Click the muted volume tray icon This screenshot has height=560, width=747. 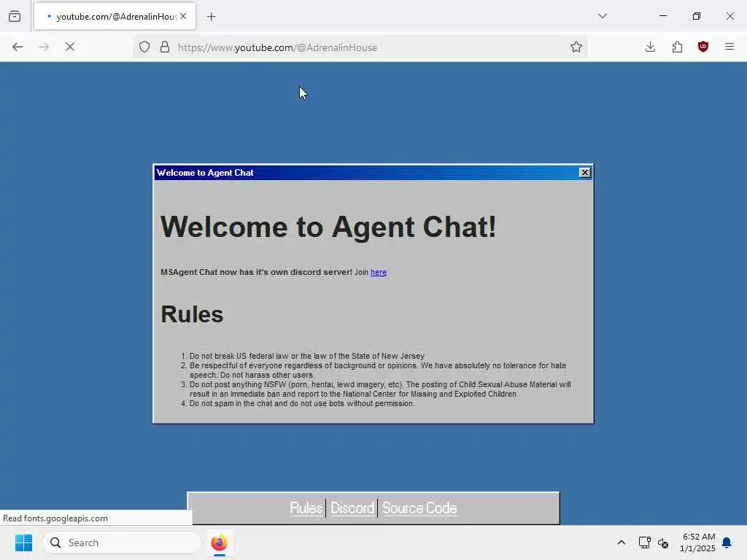pos(663,542)
